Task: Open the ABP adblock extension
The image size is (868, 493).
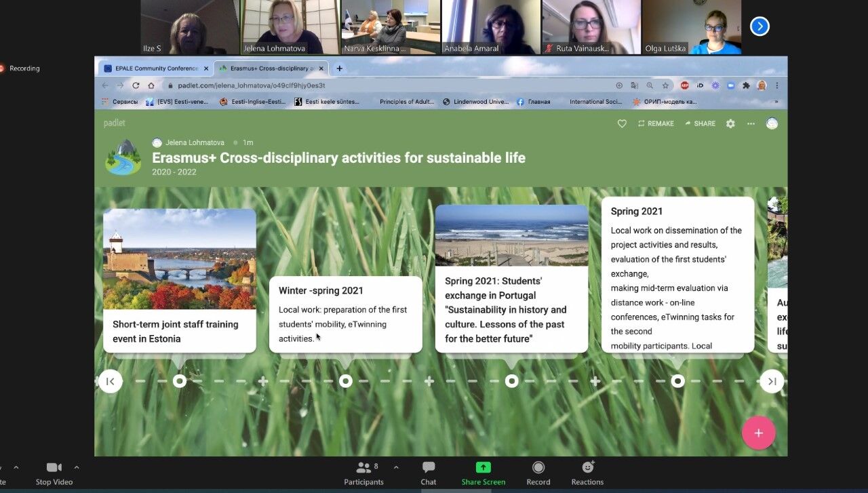Action: pos(685,85)
